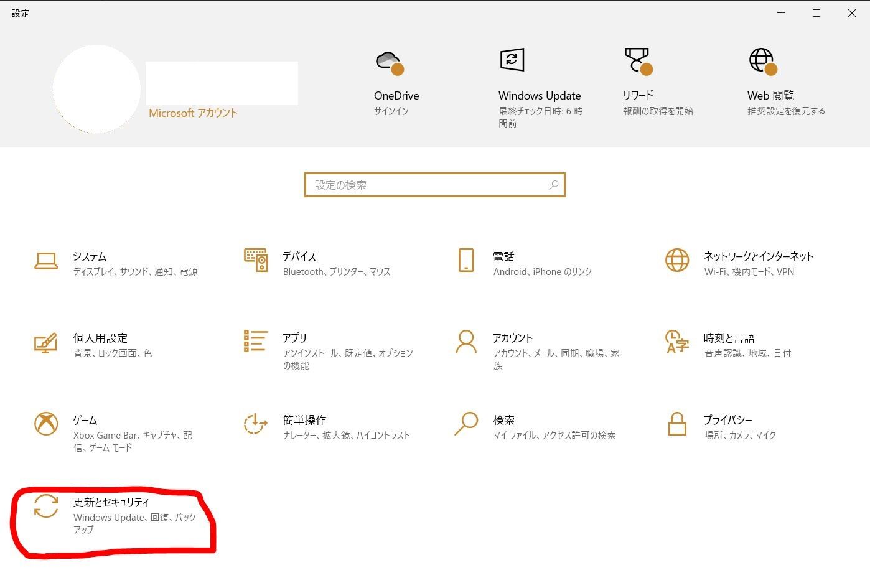Click the search magnifier in 設定の検索 box
This screenshot has width=870, height=588.
coord(554,185)
